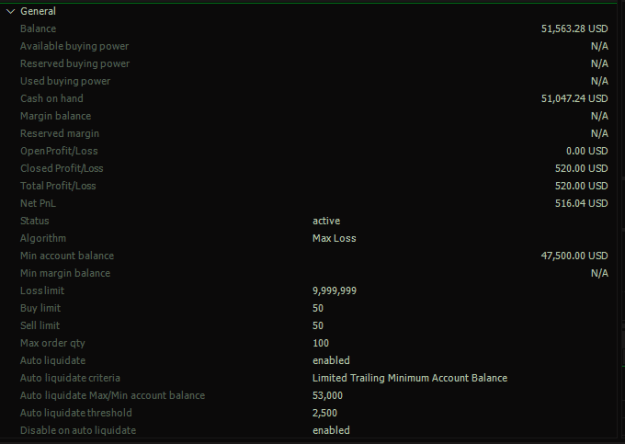Select Limited Trailing Minimum Account Balance text
Screen dimensions: 625x444
410,378
